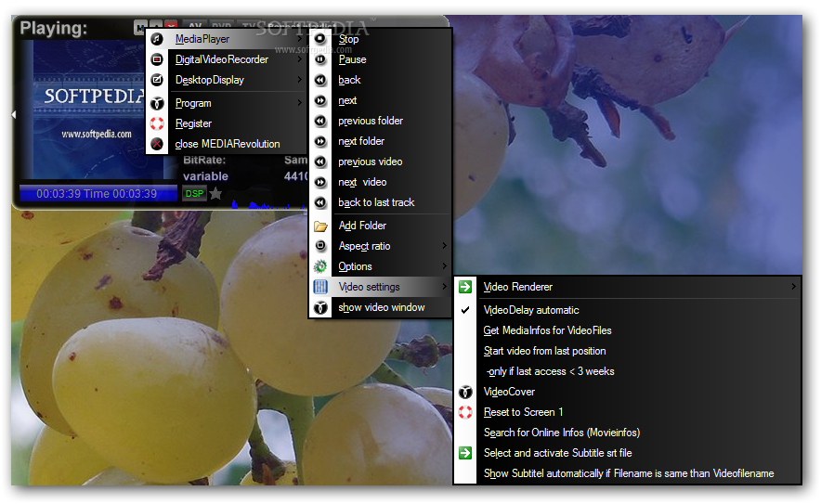This screenshot has width=821, height=504.
Task: Click the VideoCover icon
Action: point(465,392)
